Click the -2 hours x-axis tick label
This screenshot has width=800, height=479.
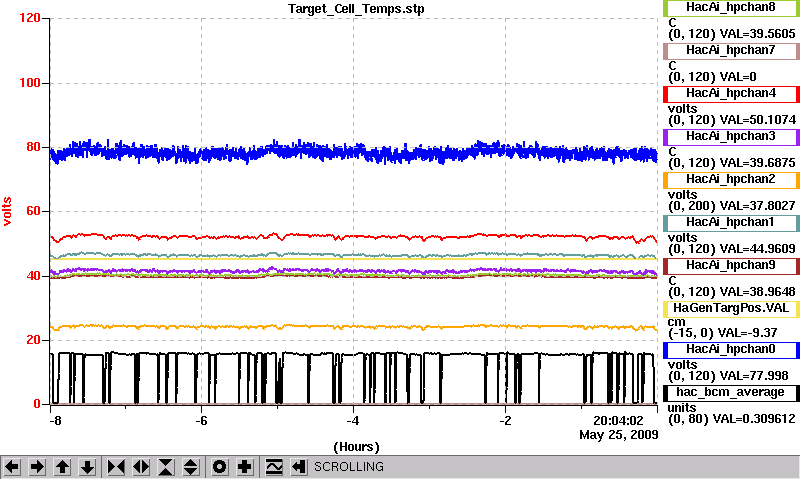point(505,421)
